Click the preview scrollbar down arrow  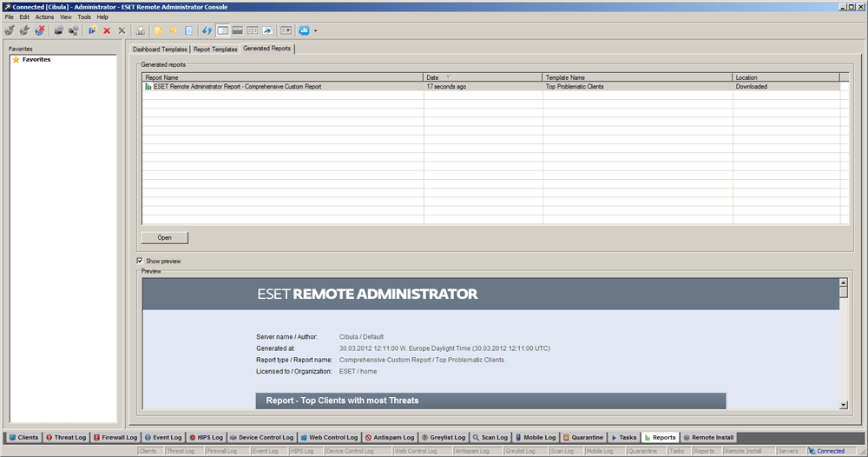pyautogui.click(x=843, y=405)
